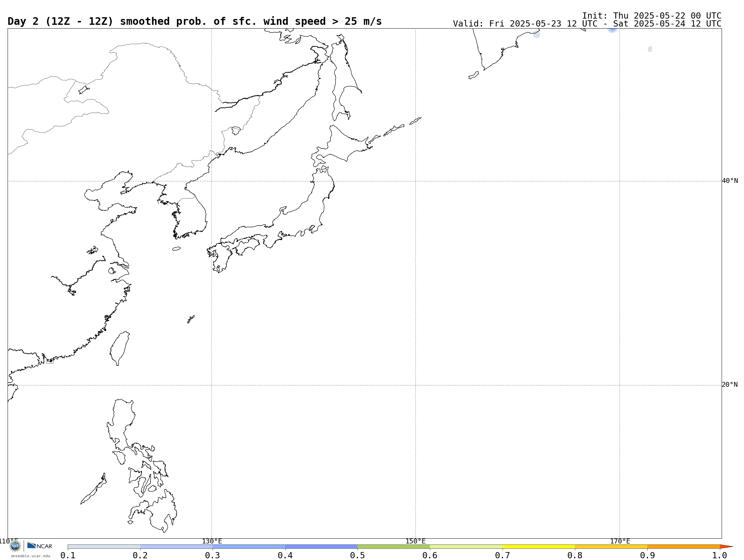Screen dimensions: 744x560
Task: Select the 0.9–1.0 orange colorbar segment
Action: coord(683,547)
